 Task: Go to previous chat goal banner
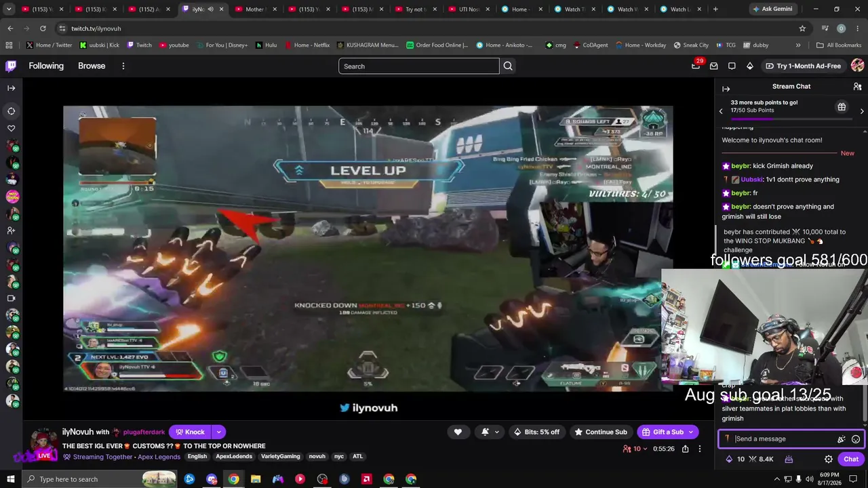click(x=721, y=110)
